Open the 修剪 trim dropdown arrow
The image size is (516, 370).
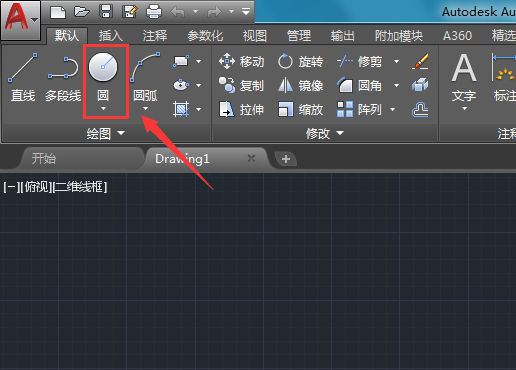tap(397, 61)
